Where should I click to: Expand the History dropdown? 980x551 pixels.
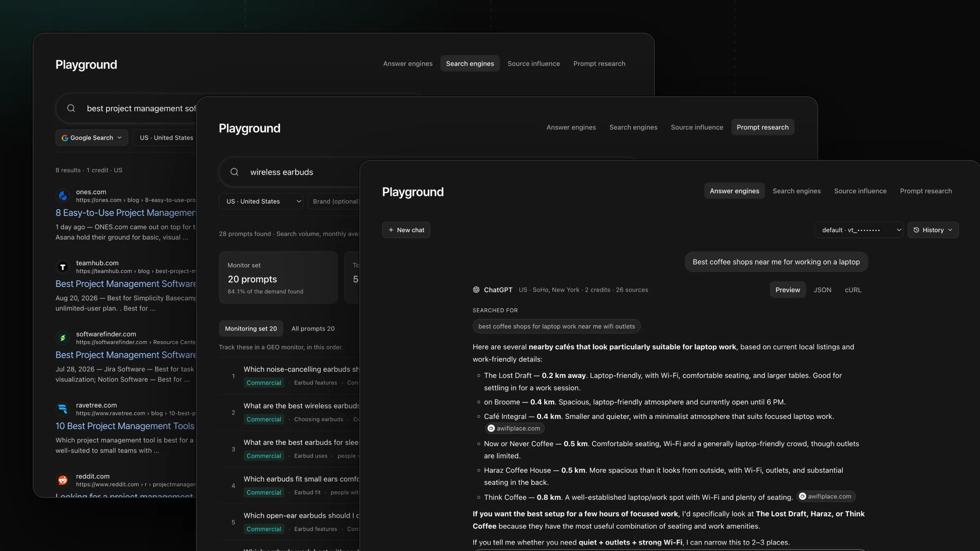933,230
